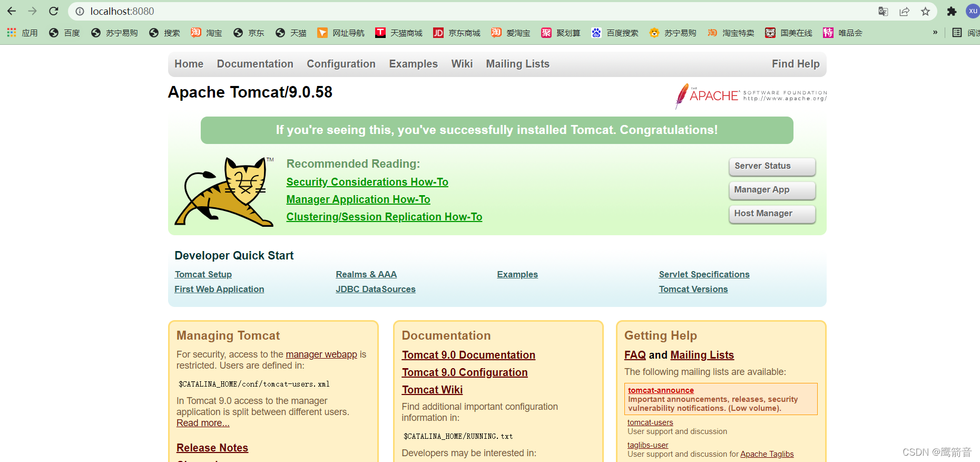Image resolution: width=980 pixels, height=462 pixels.
Task: Open Tomcat 9.0 Configuration link
Action: [x=465, y=372]
